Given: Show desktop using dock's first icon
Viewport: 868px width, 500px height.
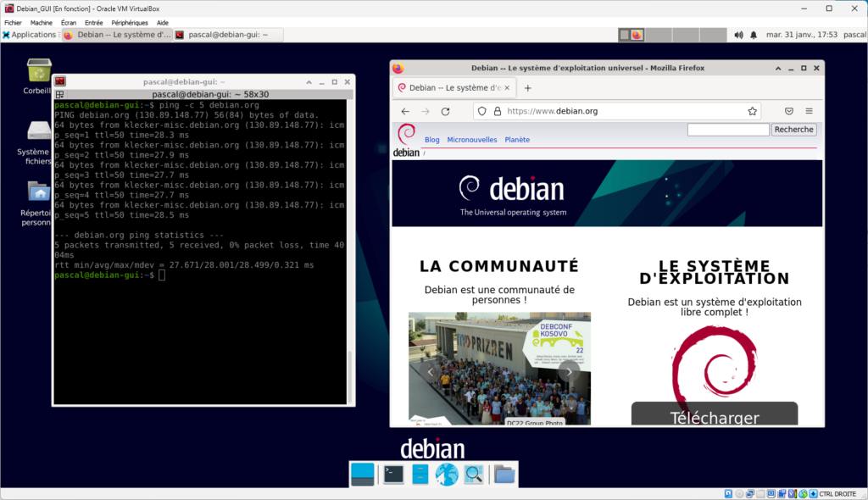Looking at the screenshot, I should 363,475.
